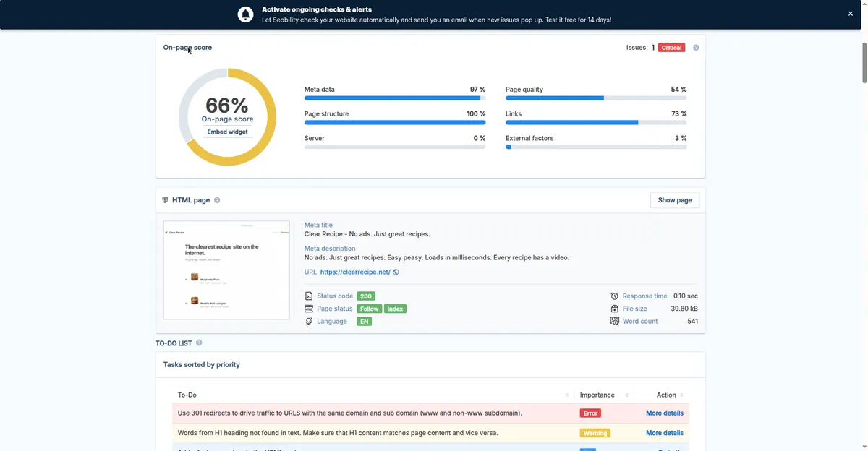
Task: Click the 301 redirects to-do row text
Action: pos(350,413)
